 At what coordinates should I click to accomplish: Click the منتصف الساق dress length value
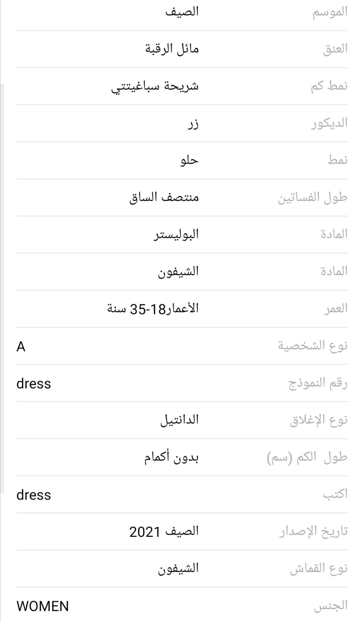click(x=164, y=198)
